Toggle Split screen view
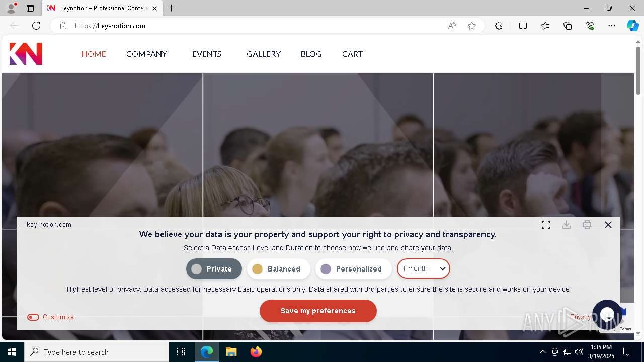Image resolution: width=644 pixels, height=362 pixels. click(523, 26)
